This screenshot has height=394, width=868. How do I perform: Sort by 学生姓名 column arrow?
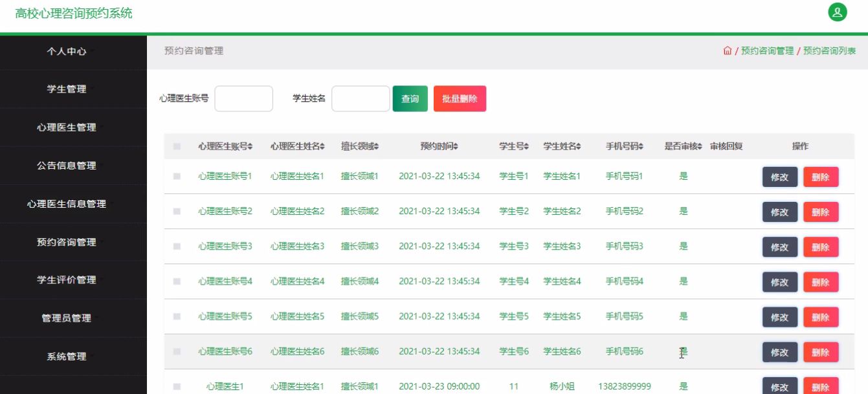point(579,147)
